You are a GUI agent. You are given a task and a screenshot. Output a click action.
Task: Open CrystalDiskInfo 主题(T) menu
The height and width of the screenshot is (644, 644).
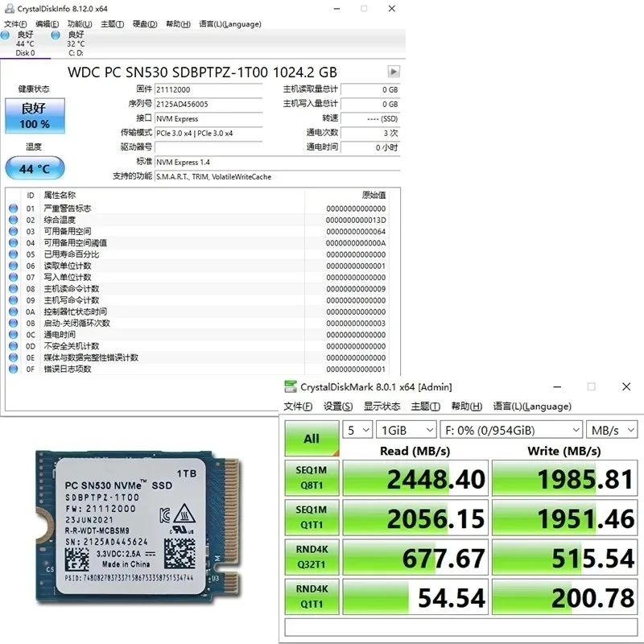click(113, 24)
